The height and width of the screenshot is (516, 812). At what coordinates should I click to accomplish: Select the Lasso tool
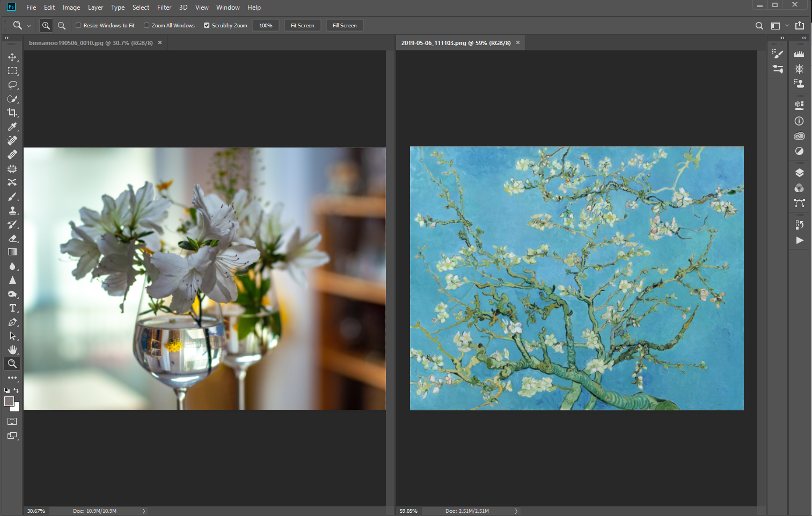pos(12,85)
